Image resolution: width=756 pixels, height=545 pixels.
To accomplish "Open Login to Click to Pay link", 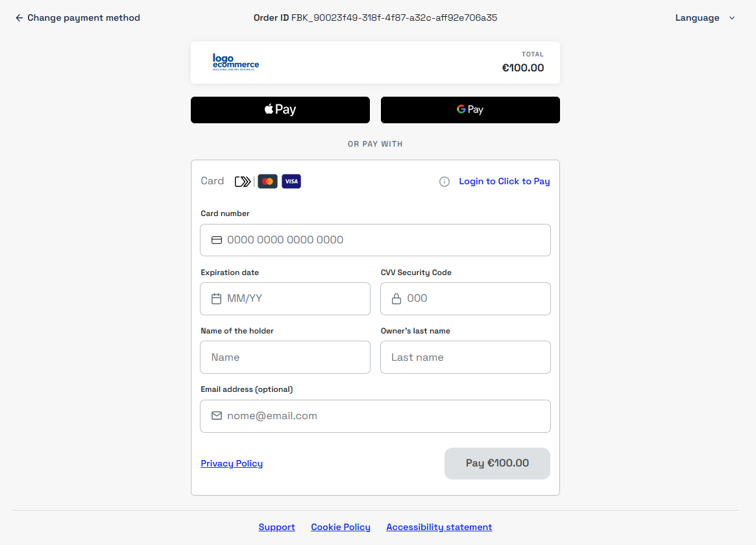I will (504, 182).
